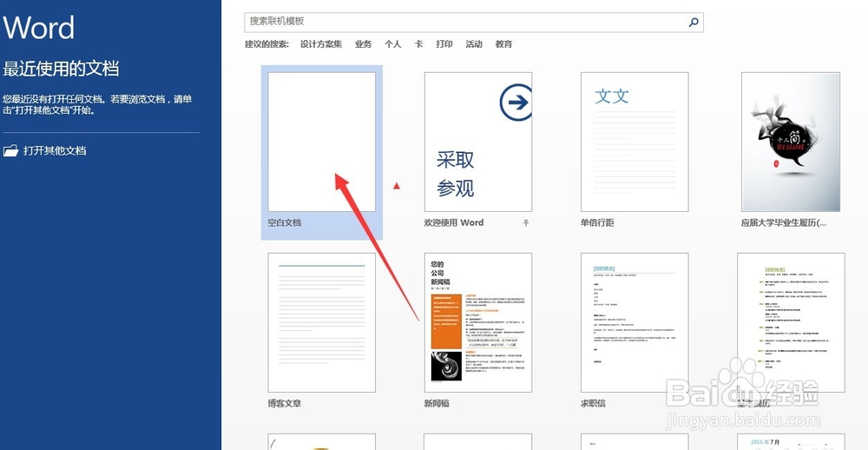Pin the 欢迎使用 Word template
The width and height of the screenshot is (868, 450).
pyautogui.click(x=526, y=222)
